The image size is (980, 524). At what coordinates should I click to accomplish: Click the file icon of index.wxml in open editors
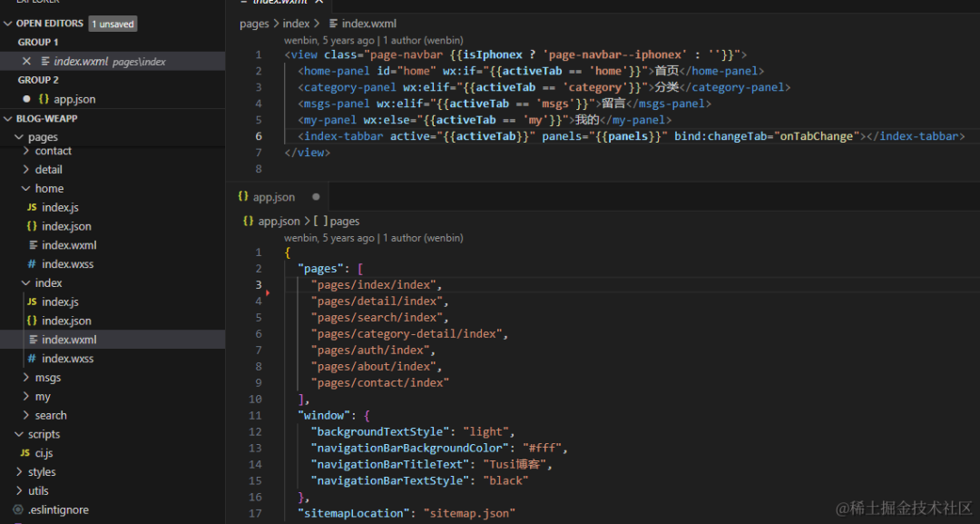pyautogui.click(x=45, y=61)
